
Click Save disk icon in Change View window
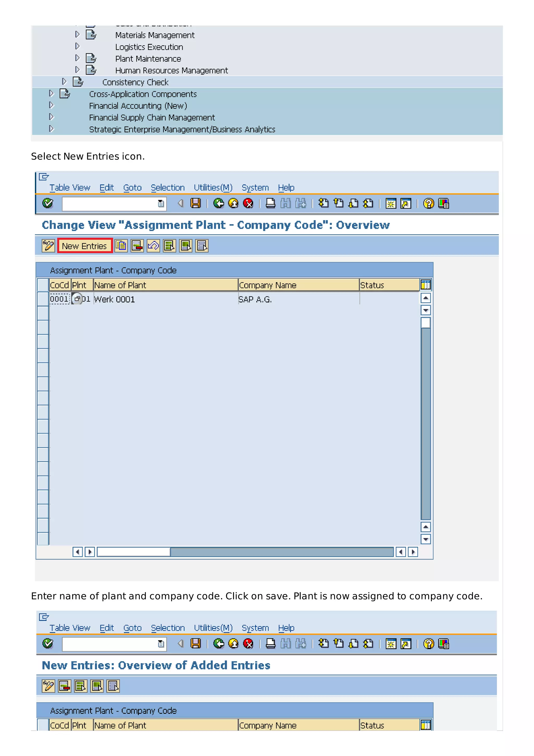196,203
